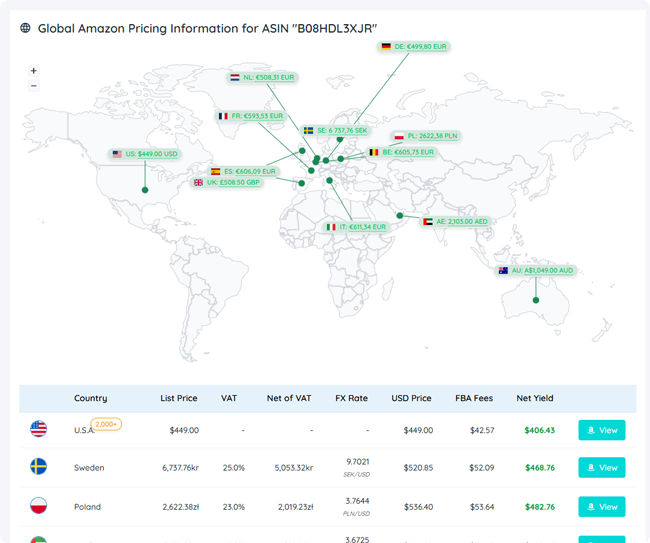The image size is (650, 543).
Task: Click the round Sweden flag in table
Action: tap(39, 466)
